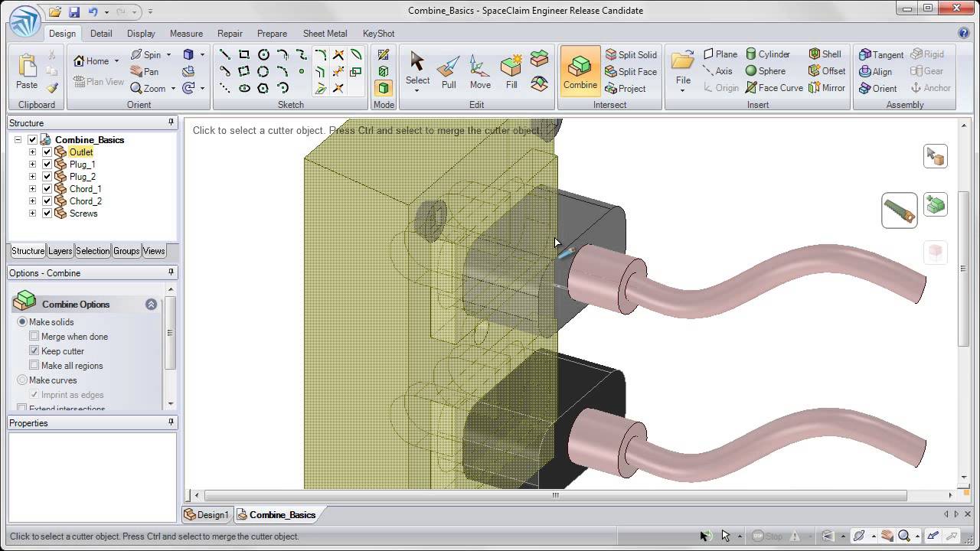
Task: Click the horizontal scrollbar in design window
Action: pyautogui.click(x=556, y=495)
